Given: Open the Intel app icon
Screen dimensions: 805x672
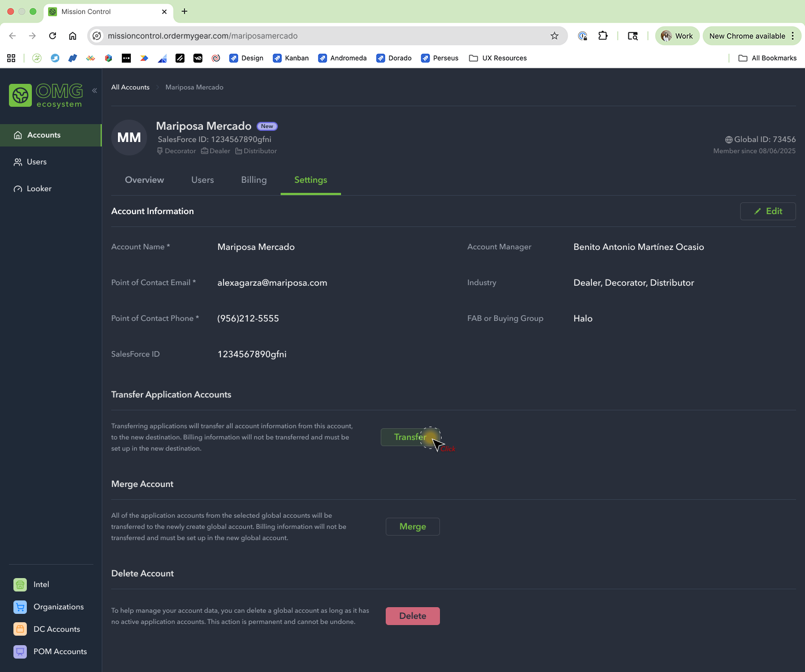Looking at the screenshot, I should (x=20, y=585).
